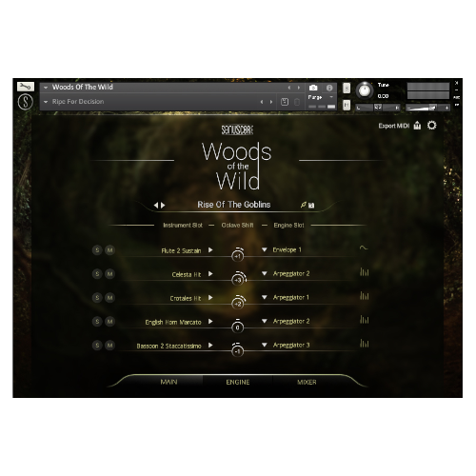
Task: Save the Ripe For Decision snapshot
Action: [x=285, y=102]
